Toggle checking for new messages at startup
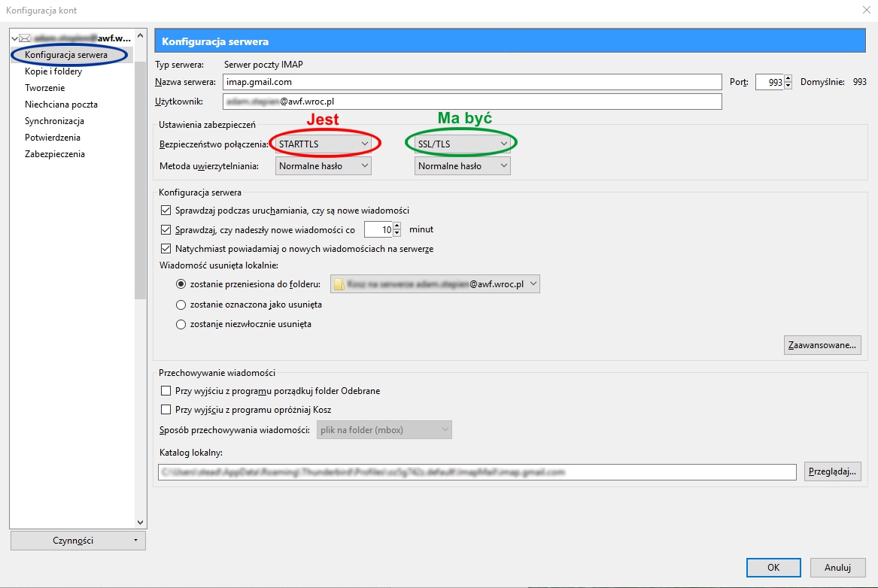This screenshot has height=588, width=878. [x=166, y=211]
